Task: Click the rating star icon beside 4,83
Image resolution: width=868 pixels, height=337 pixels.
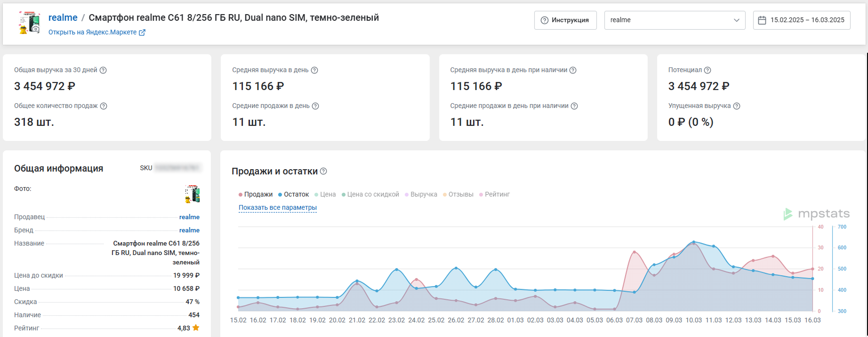Action: tap(196, 328)
